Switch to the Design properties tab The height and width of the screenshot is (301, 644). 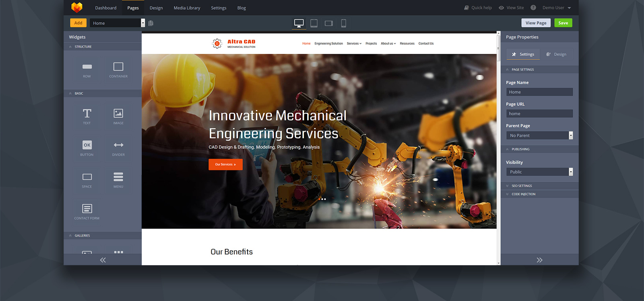click(556, 54)
